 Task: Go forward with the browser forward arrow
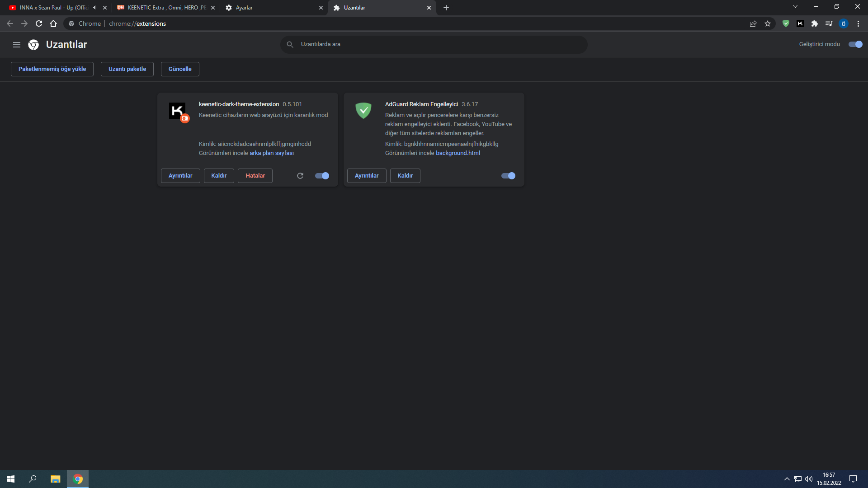tap(24, 23)
